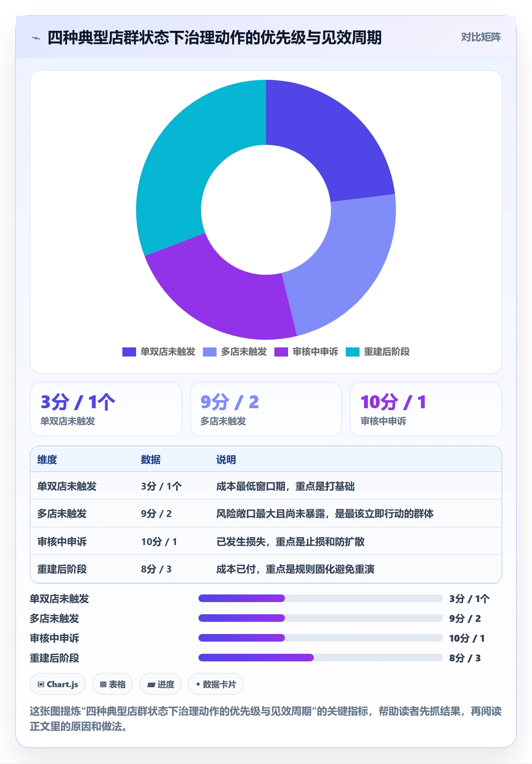Click 成本最低窗口期，重点是打基础 description
The image size is (532, 764).
[285, 487]
